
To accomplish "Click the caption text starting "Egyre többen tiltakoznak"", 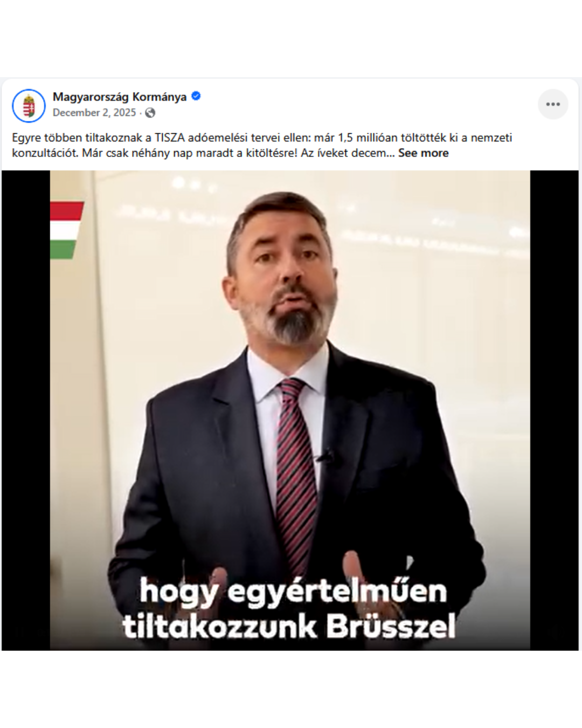I will pyautogui.click(x=262, y=138).
